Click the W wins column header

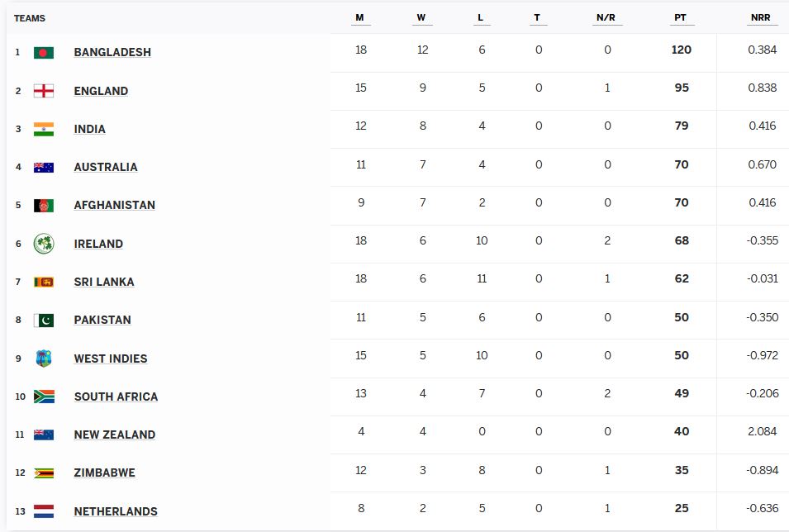click(x=421, y=17)
